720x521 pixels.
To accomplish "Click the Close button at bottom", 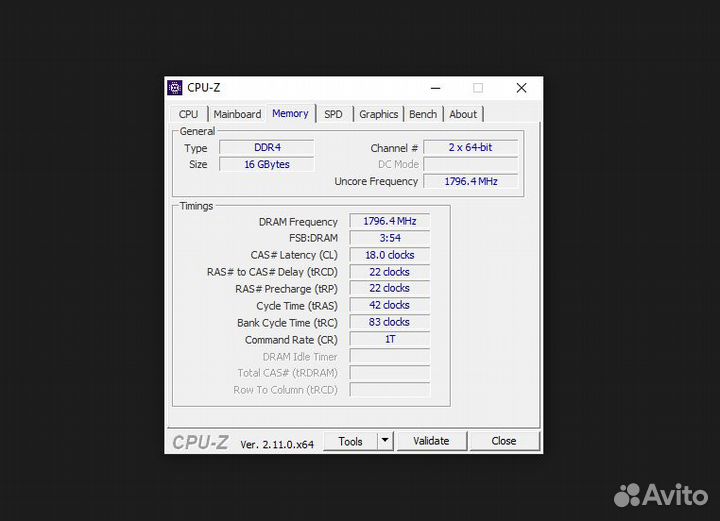I will coord(504,441).
